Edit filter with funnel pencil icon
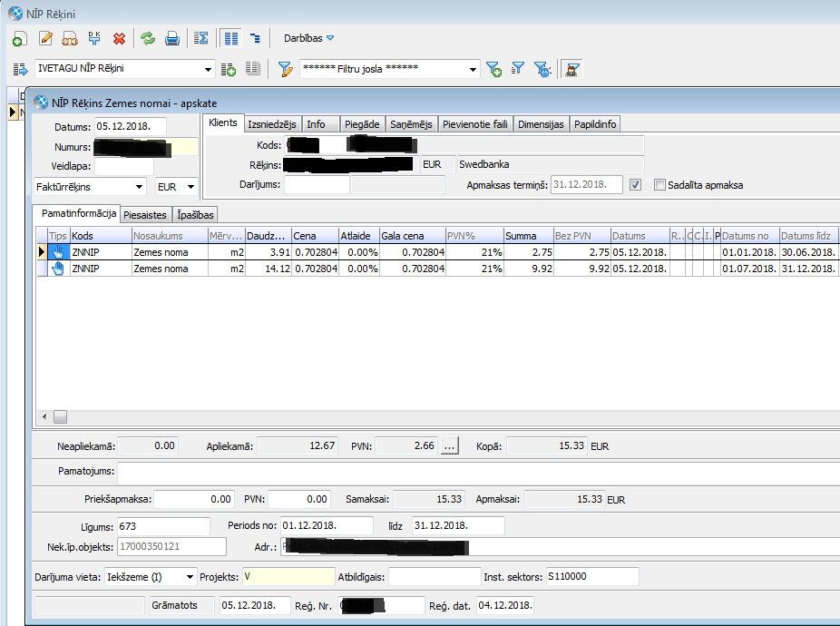This screenshot has width=840, height=626. [285, 69]
